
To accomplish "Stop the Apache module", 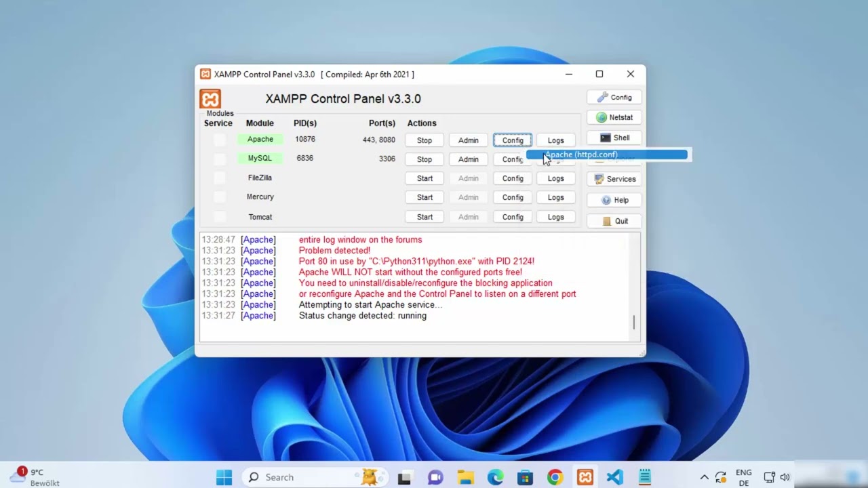I will point(425,140).
